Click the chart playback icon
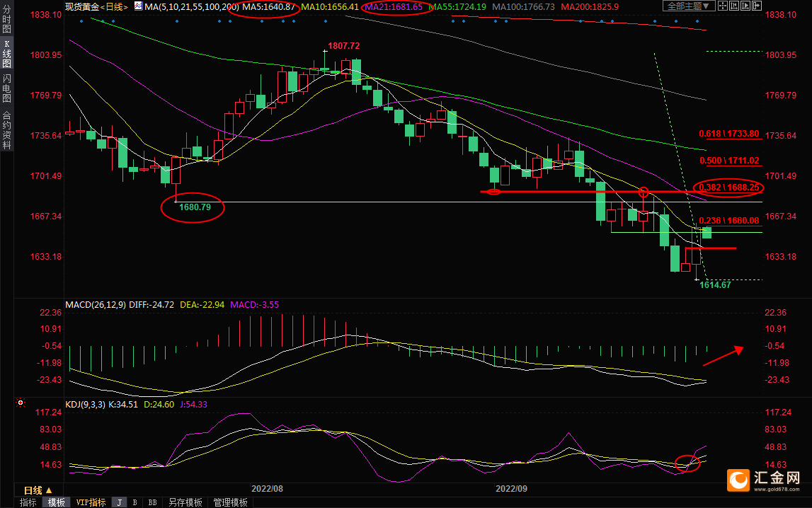Viewport: 812px width, 508px height. (745, 6)
